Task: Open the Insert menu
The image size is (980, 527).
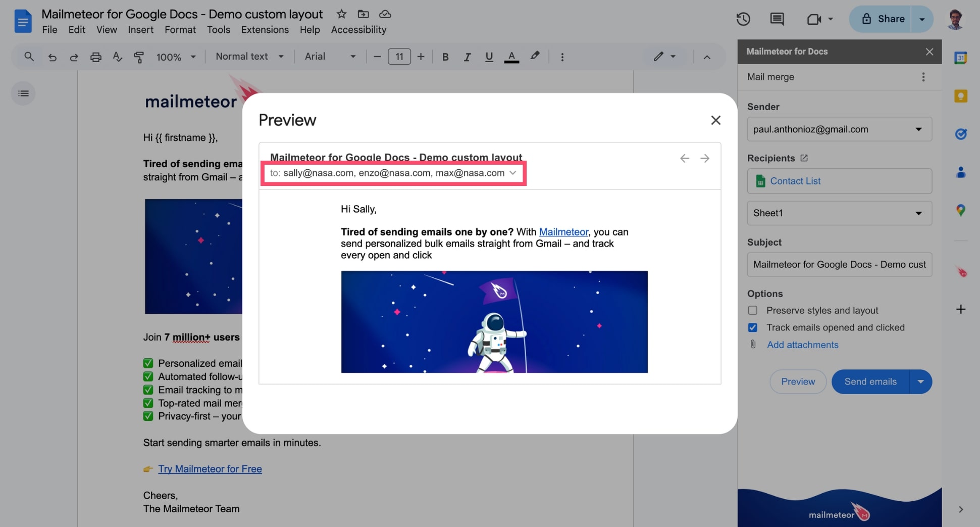Action: pyautogui.click(x=140, y=30)
